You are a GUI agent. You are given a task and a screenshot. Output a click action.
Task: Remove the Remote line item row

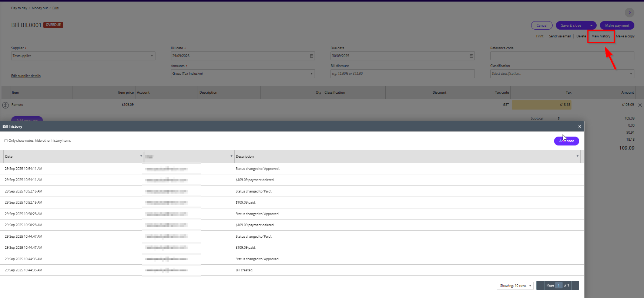coord(640,105)
